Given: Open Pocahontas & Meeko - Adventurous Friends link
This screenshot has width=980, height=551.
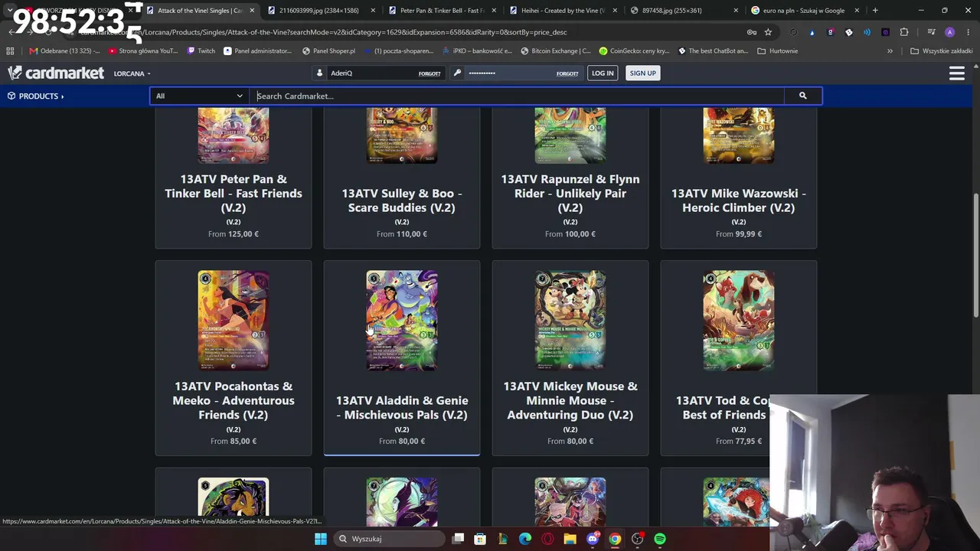Looking at the screenshot, I should (x=234, y=400).
